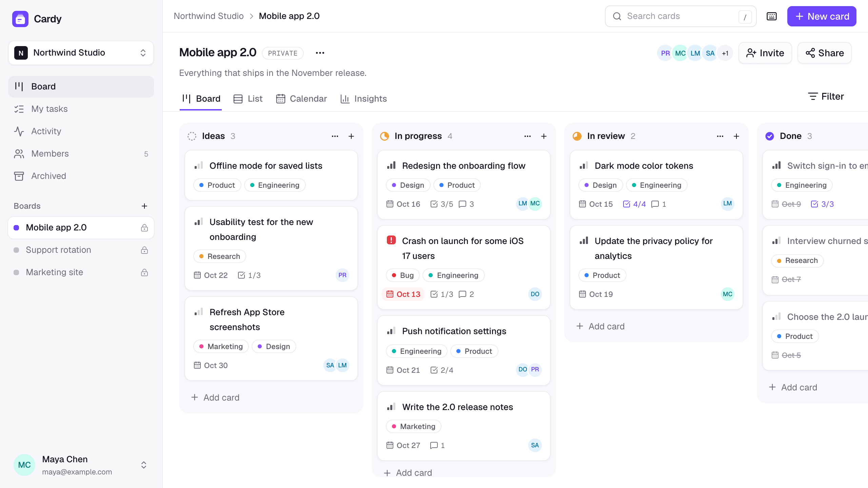
Task: Click the 1/3 checklist on Usability test card
Action: click(x=249, y=275)
